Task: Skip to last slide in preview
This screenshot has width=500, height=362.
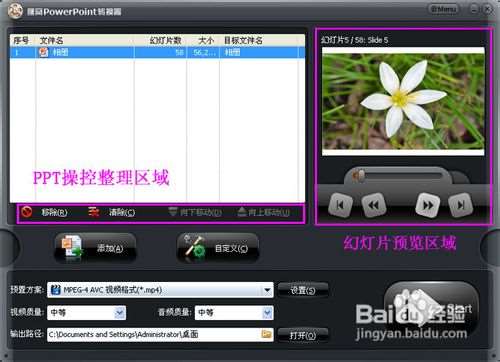Action: coord(461,205)
